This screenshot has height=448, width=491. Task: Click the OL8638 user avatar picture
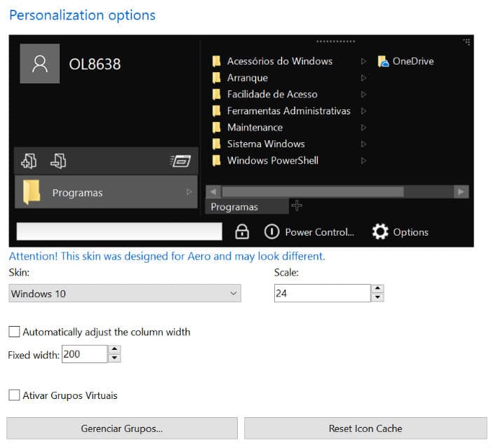click(40, 64)
